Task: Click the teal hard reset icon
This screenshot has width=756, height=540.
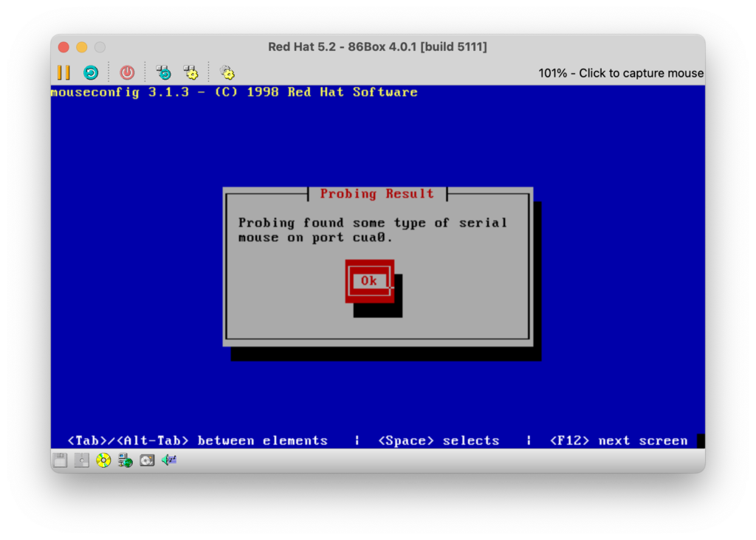Action: tap(90, 72)
